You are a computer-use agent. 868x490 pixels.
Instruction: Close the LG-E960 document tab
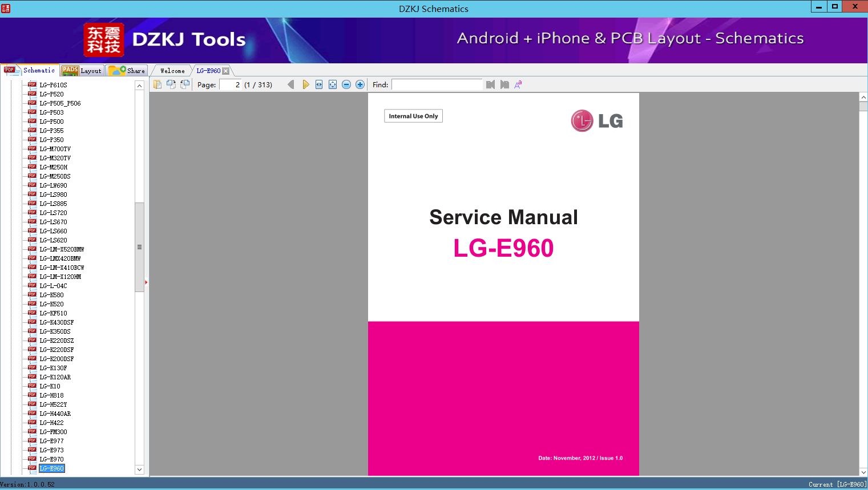pos(227,70)
